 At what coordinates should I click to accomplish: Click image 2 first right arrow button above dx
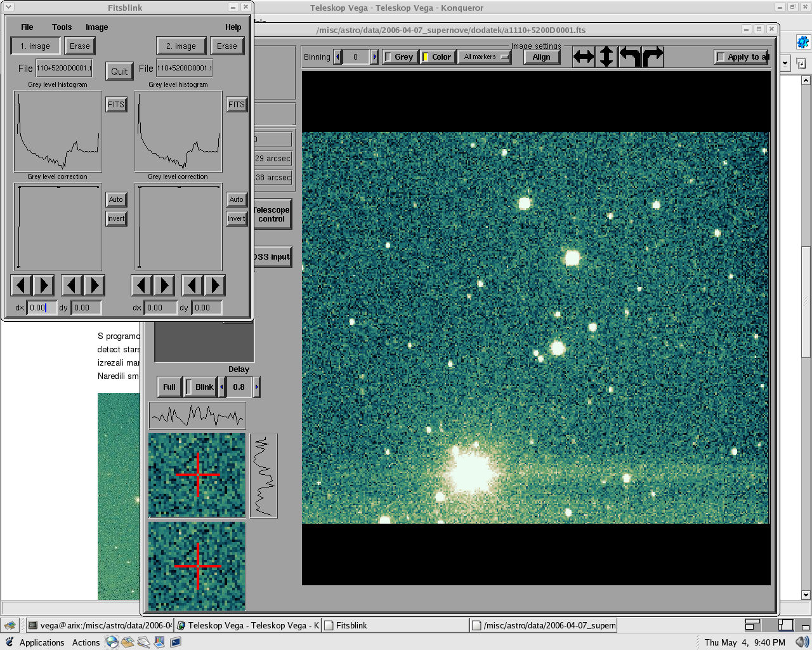tap(164, 286)
